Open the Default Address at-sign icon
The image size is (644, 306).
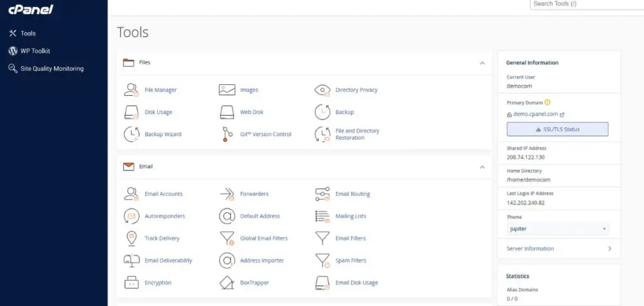click(x=226, y=216)
